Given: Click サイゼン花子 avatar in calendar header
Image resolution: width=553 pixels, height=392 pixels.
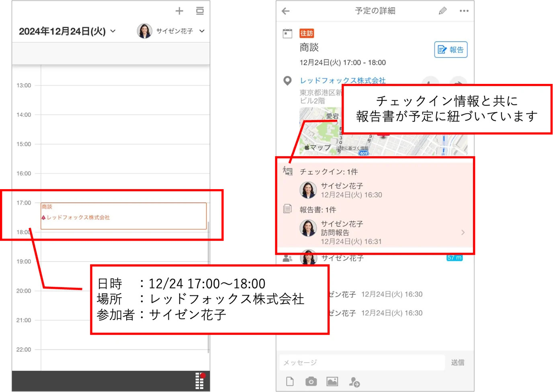Looking at the screenshot, I should pos(145,31).
